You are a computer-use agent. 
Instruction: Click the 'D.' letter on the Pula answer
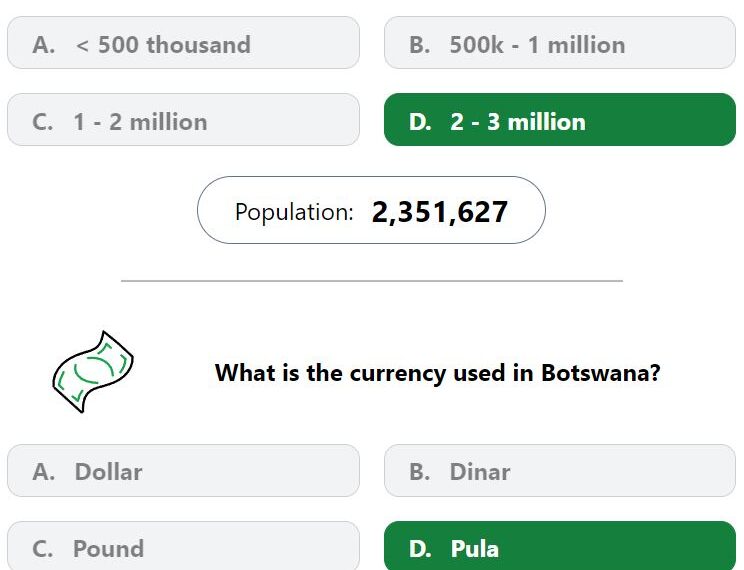(420, 549)
